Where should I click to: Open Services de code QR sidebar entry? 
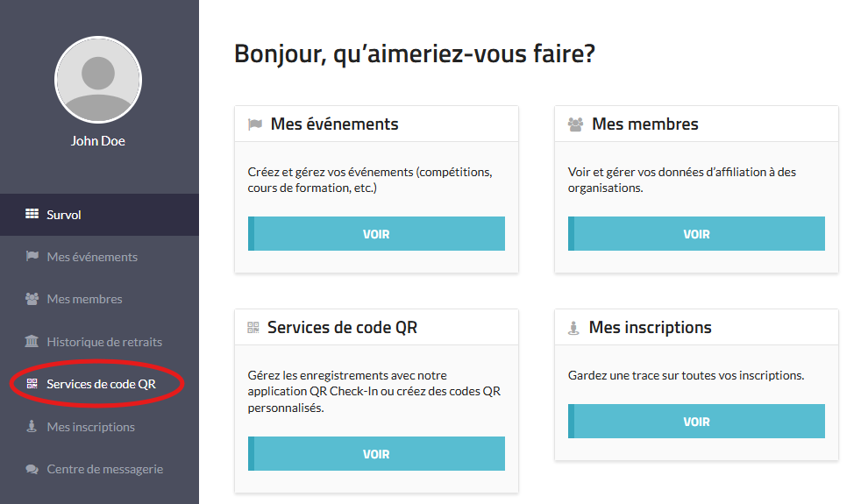click(x=99, y=384)
